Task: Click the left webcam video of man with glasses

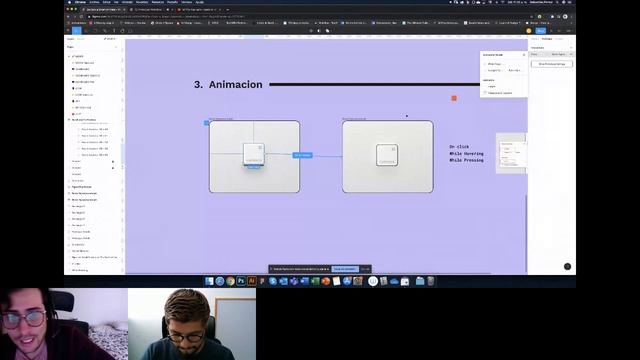Action: (x=64, y=324)
